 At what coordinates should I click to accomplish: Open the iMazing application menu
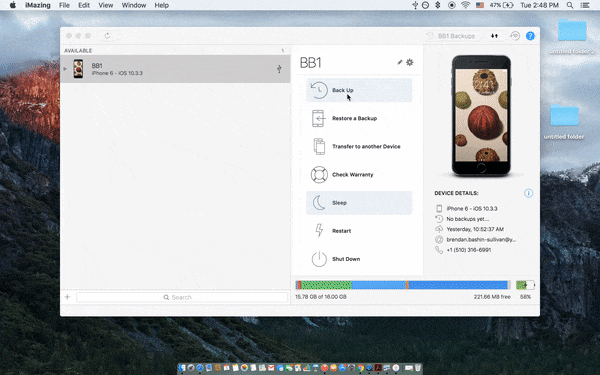pyautogui.click(x=38, y=5)
